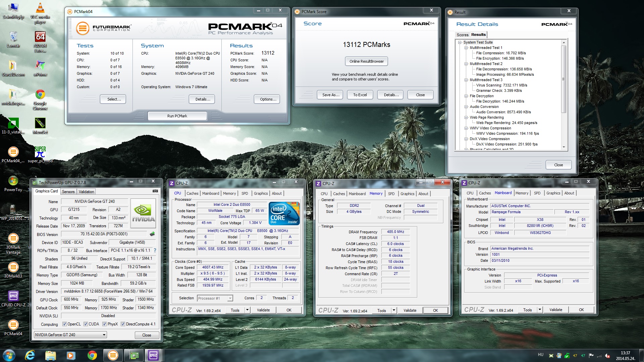Viewport: 644px width, 362px height.
Task: Open the Validation tab in GPU-Z
Action: 87,192
